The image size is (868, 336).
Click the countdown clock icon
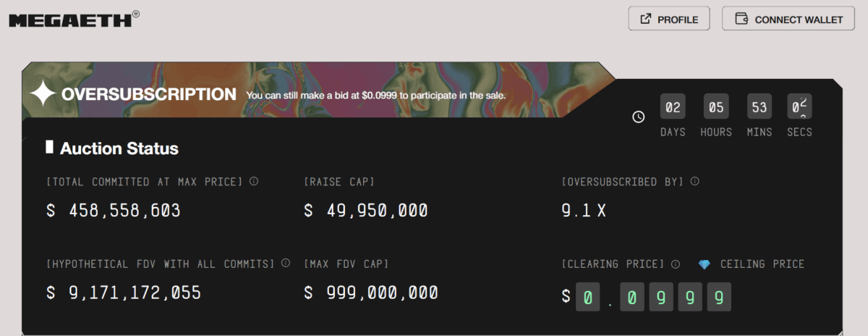pos(639,117)
